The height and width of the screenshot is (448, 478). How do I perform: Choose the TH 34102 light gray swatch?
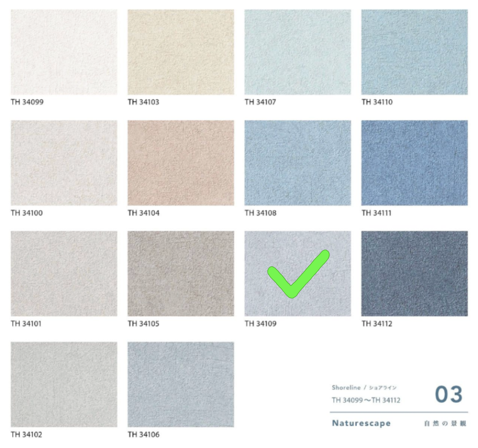tap(64, 384)
